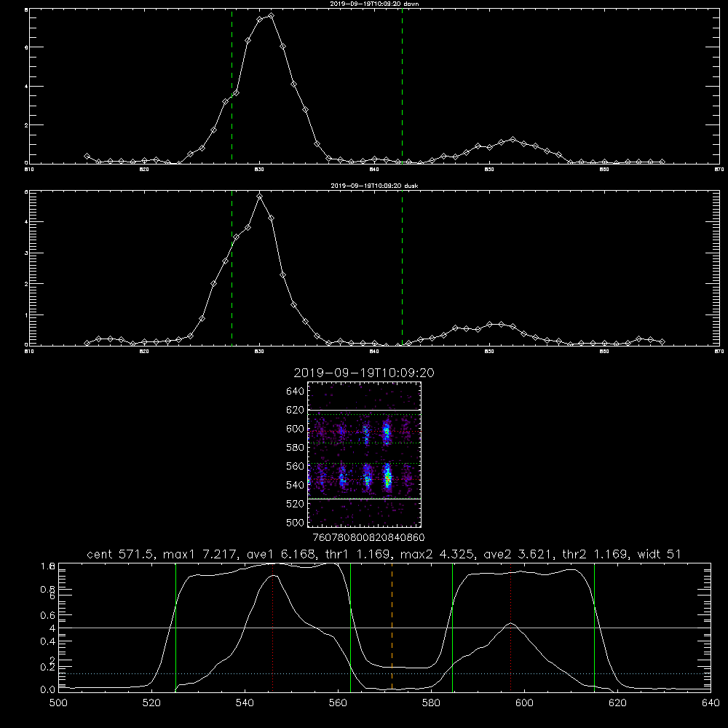Viewport: 728px width, 728px height.
Task: Select the 'thr2 1.169' value in the stats line
Action: point(596,554)
